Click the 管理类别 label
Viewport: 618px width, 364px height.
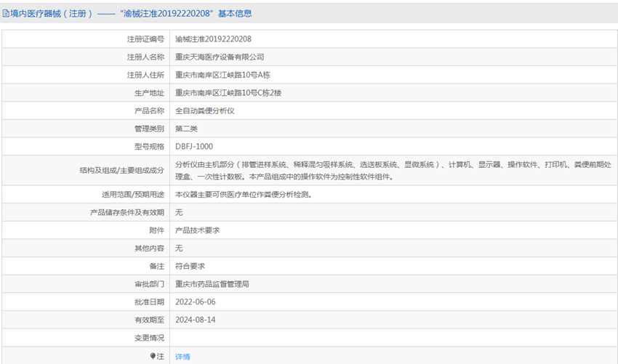(149, 129)
